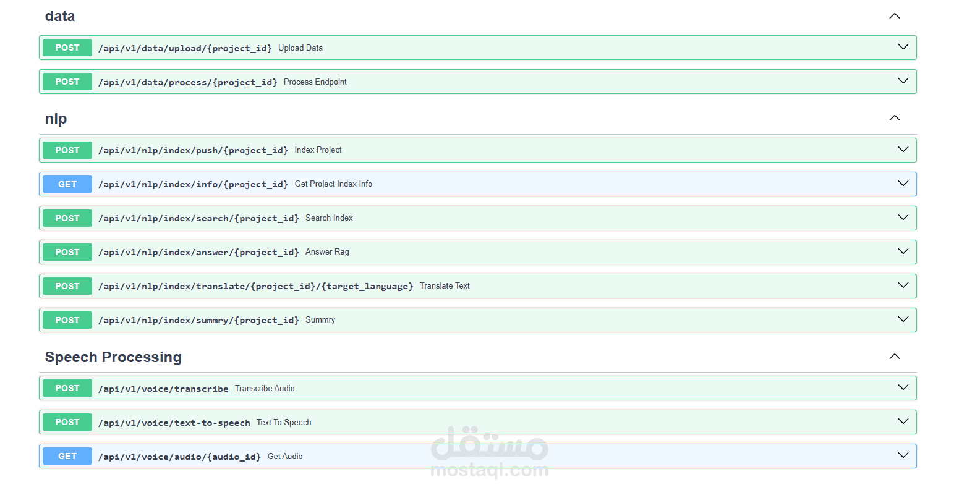
Task: Collapse the nlp section chevron
Action: [x=894, y=118]
